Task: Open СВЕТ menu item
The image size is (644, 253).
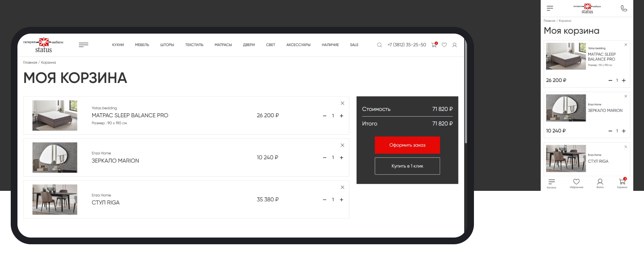Action: (270, 45)
